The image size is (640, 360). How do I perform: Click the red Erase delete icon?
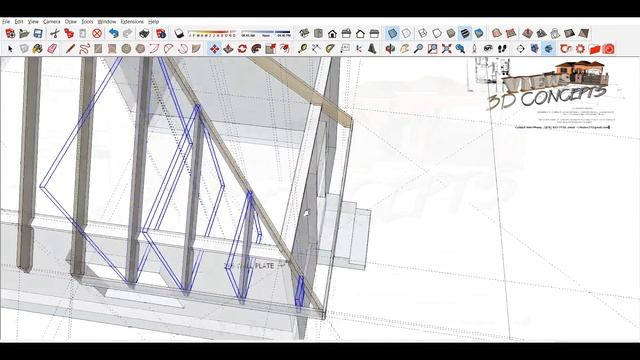point(97,33)
